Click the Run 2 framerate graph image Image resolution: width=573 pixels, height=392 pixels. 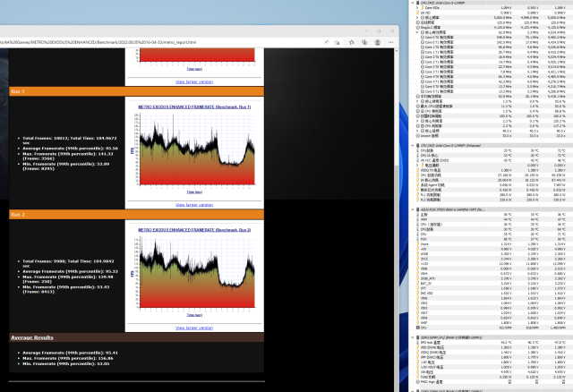194,272
